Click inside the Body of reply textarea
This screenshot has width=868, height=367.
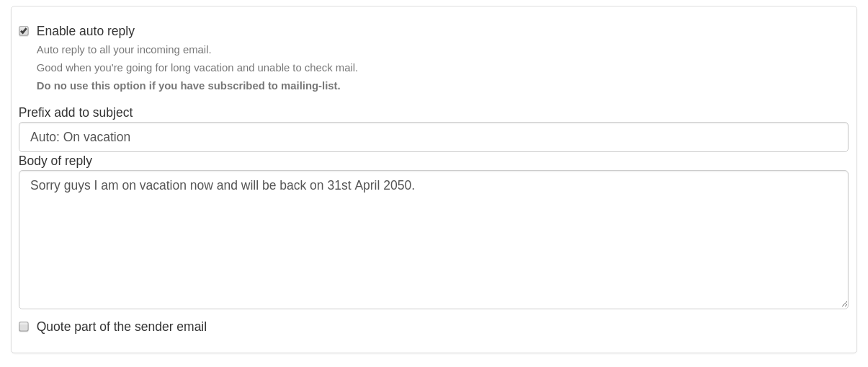click(x=432, y=245)
